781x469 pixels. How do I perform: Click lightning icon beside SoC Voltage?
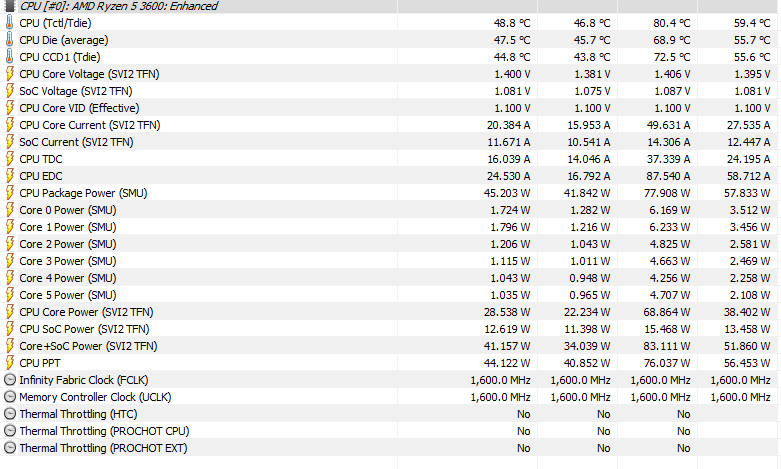point(9,91)
